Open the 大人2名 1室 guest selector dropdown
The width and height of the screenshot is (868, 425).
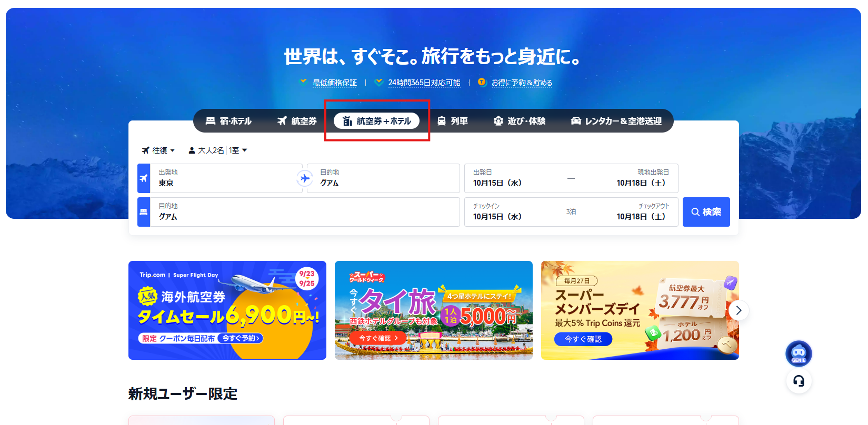pyautogui.click(x=218, y=150)
